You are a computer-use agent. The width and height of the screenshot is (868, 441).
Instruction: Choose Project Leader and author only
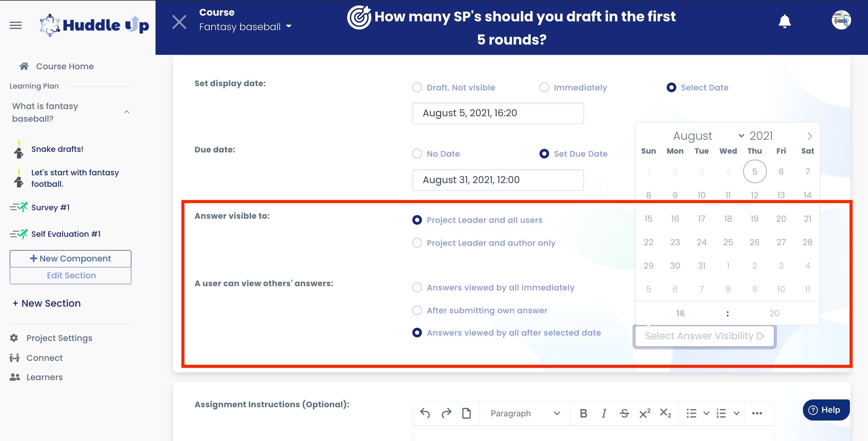(x=417, y=243)
